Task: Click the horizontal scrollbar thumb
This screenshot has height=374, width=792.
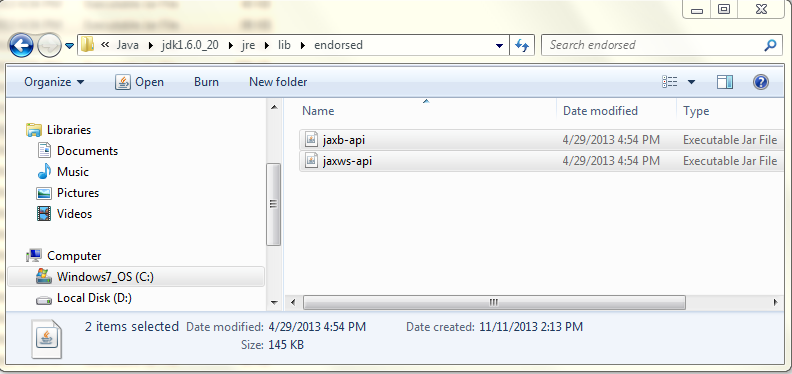Action: point(494,302)
